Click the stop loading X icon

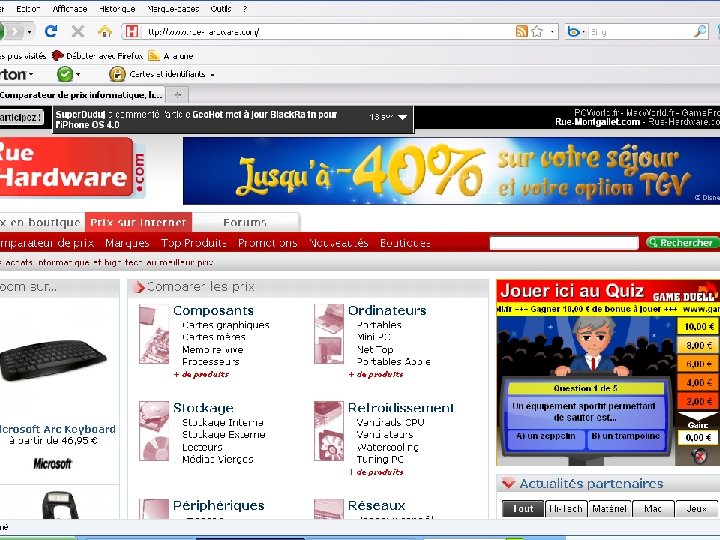78,31
